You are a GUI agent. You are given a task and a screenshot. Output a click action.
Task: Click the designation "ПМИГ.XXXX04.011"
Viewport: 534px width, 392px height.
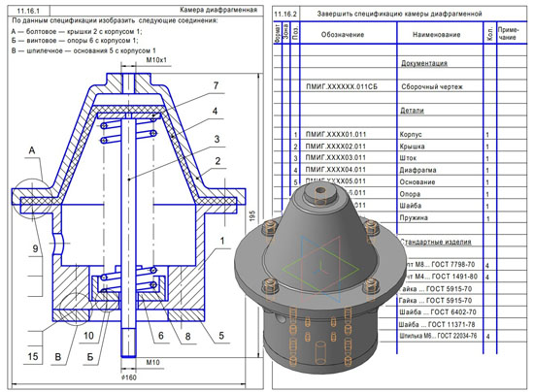(x=336, y=170)
